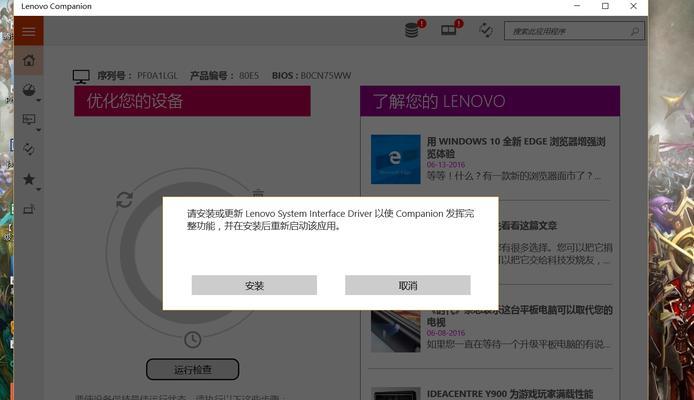The width and height of the screenshot is (694, 400).
Task: Open memory alert icon in top bar
Action: [448, 30]
